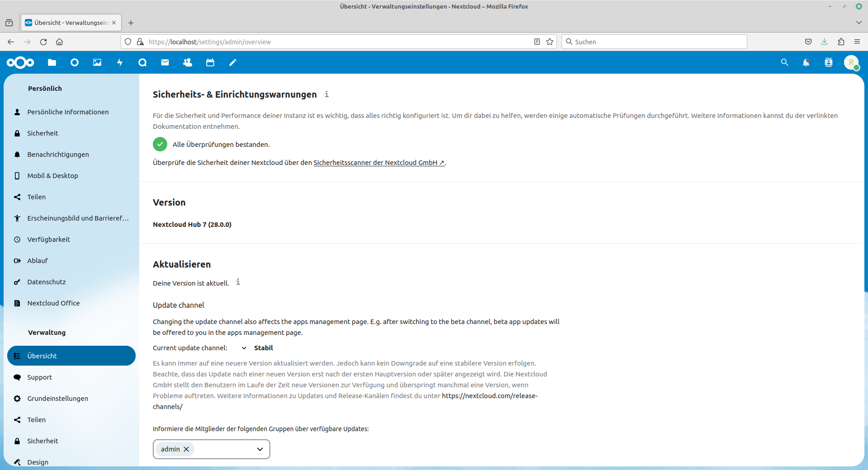
Task: Open the Photos app icon
Action: (x=97, y=62)
